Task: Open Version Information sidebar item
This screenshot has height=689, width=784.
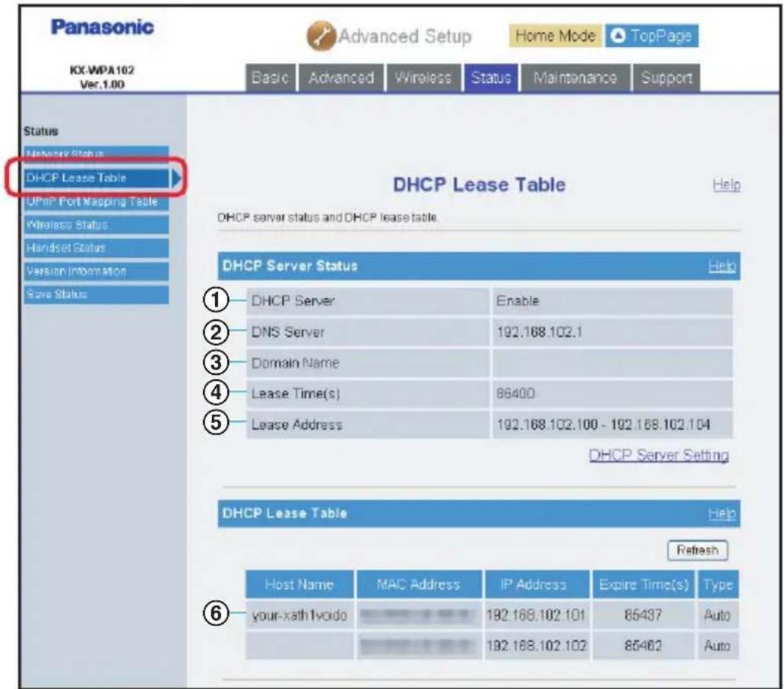Action: click(96, 271)
